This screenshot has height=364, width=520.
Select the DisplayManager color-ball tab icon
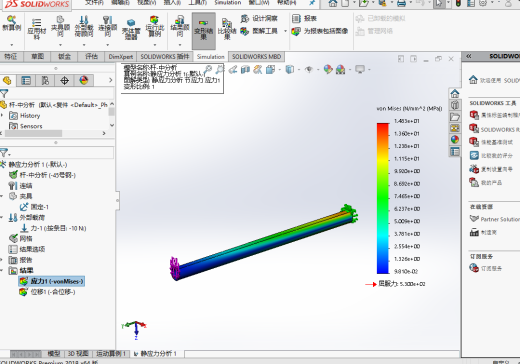(84, 80)
